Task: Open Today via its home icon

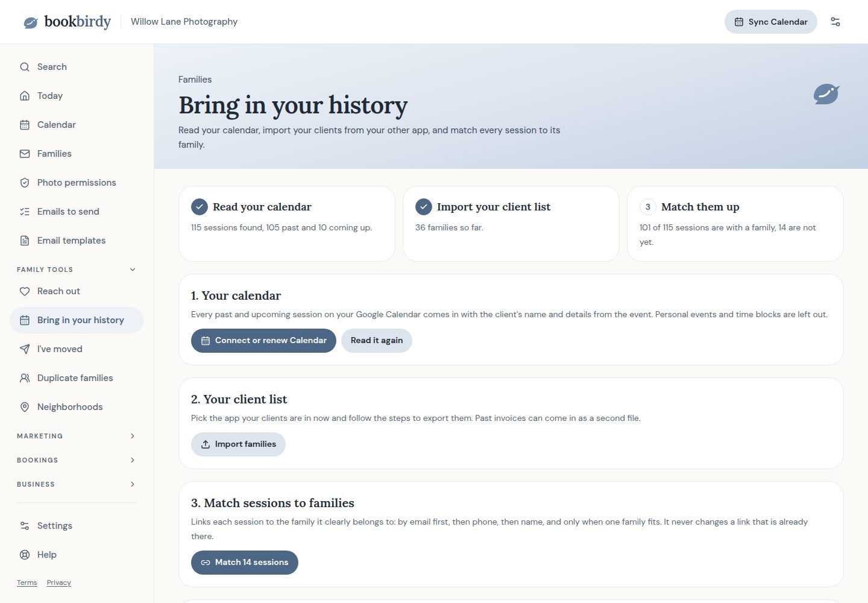Action: point(25,96)
